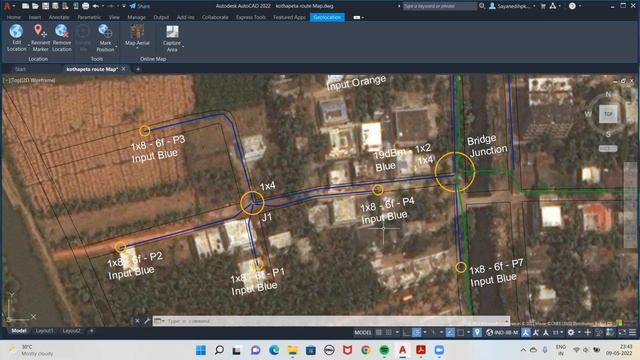Viewport: 640px width, 360px height.
Task: Select the Geolocation ribbon tab
Action: pos(327,17)
